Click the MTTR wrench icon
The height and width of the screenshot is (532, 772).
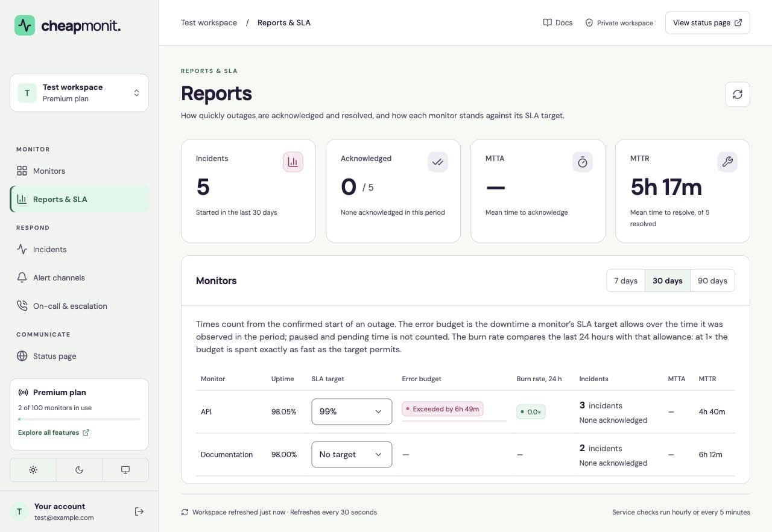pyautogui.click(x=727, y=162)
